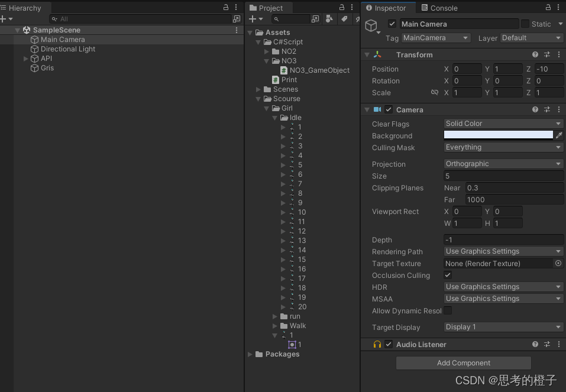Open the create menu plus in Hierarchy

(5, 19)
